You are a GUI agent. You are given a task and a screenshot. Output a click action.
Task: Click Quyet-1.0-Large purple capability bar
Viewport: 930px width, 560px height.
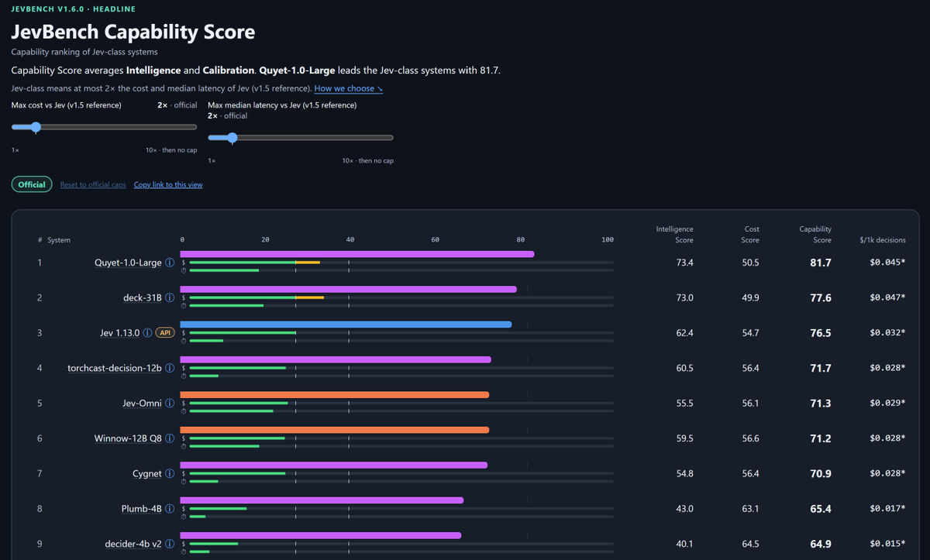[x=357, y=254]
